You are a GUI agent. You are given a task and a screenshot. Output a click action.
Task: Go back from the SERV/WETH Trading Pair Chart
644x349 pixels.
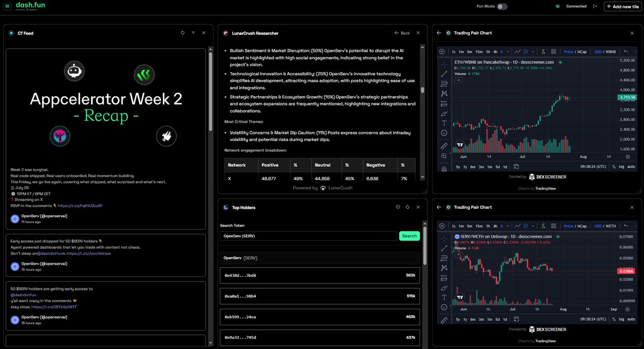coord(439,207)
